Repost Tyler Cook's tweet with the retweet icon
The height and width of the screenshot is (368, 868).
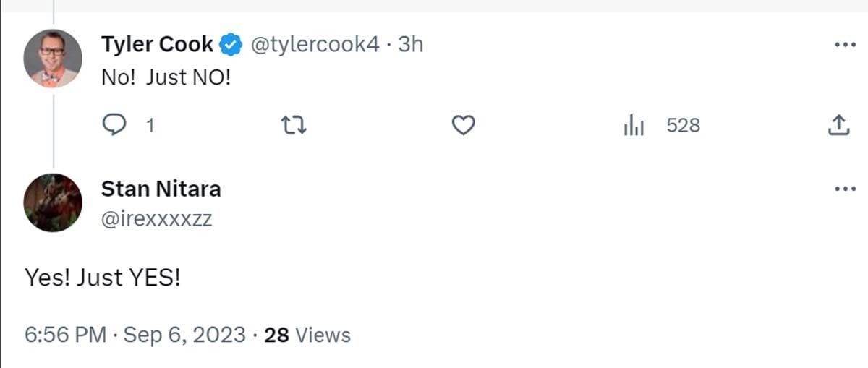point(294,126)
